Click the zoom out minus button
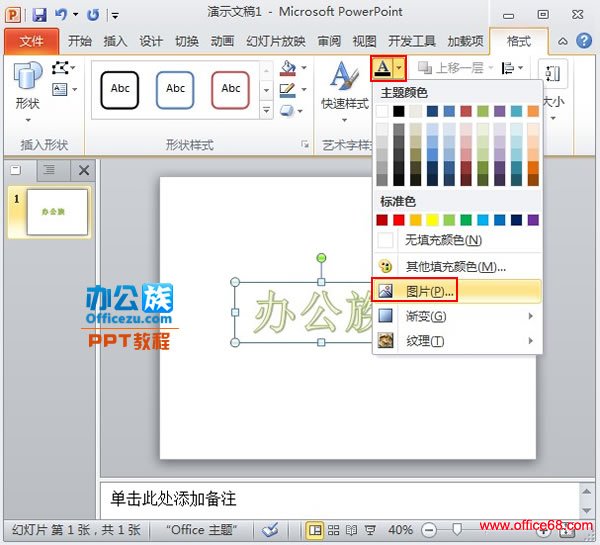This screenshot has width=600, height=545. pyautogui.click(x=429, y=530)
